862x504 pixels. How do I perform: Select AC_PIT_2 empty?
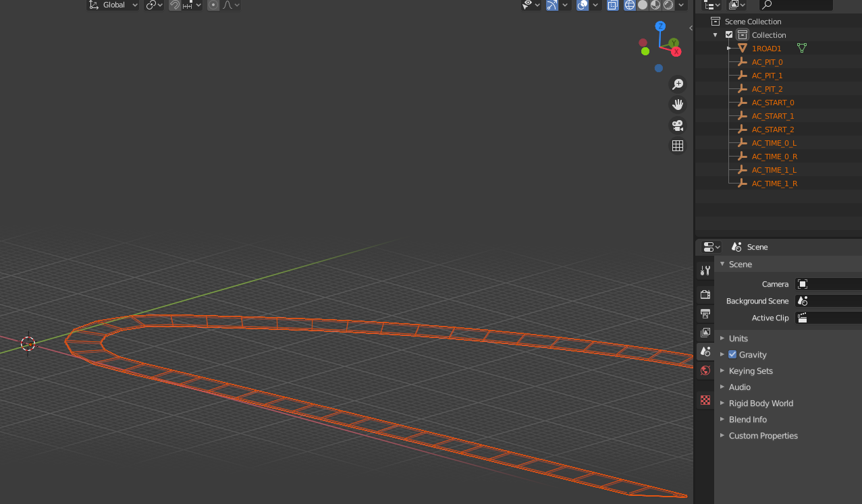(x=767, y=89)
